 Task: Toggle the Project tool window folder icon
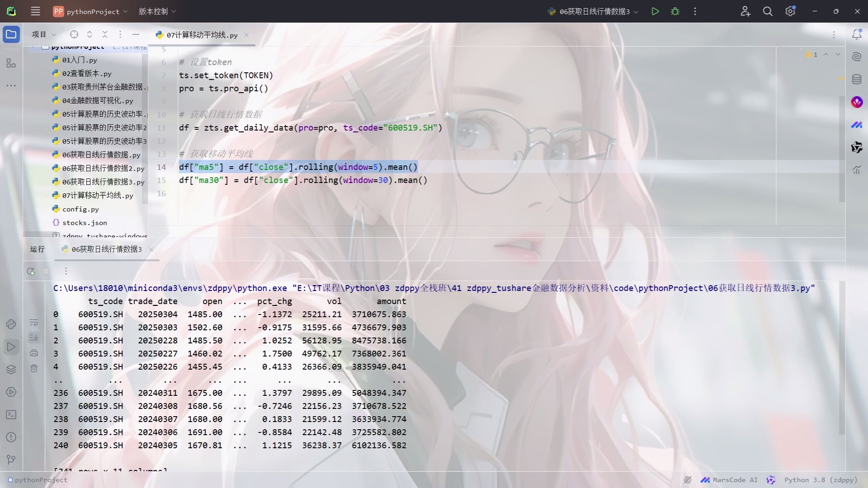pyautogui.click(x=11, y=34)
